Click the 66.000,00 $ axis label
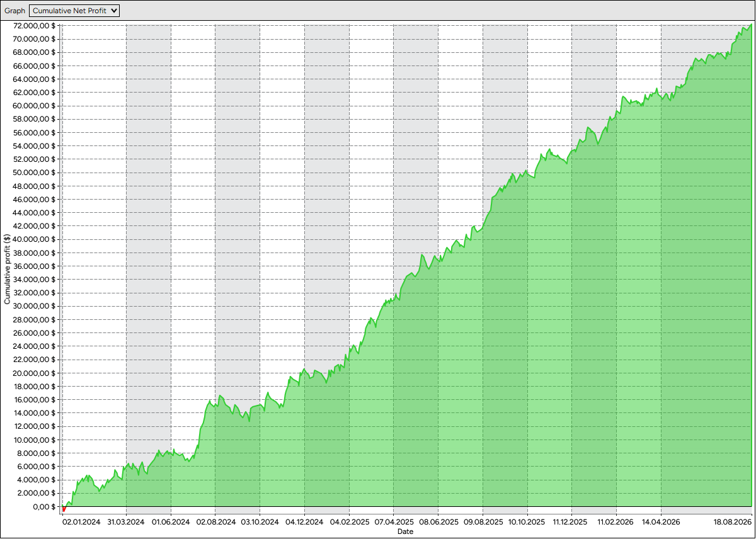This screenshot has height=539, width=756. point(35,65)
